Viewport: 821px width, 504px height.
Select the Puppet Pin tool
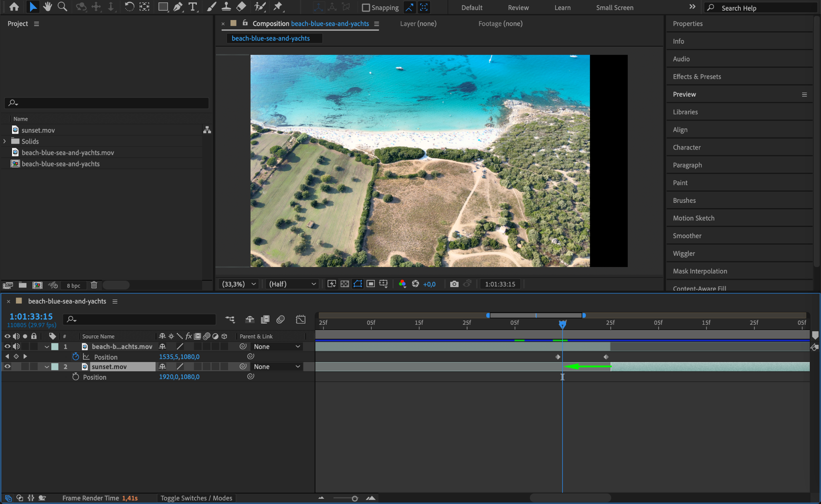pos(277,7)
